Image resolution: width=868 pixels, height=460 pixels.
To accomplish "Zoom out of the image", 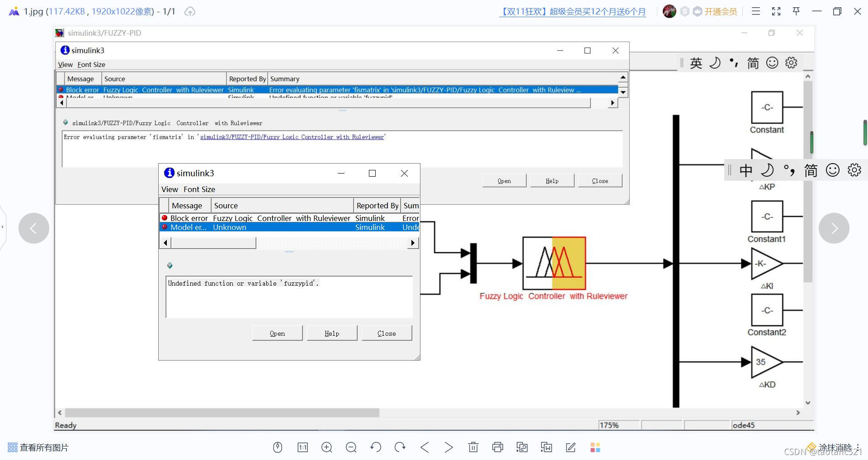I will tap(351, 447).
